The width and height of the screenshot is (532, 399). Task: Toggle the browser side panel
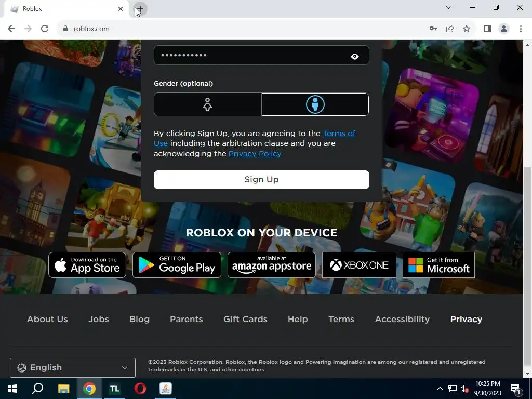(487, 29)
